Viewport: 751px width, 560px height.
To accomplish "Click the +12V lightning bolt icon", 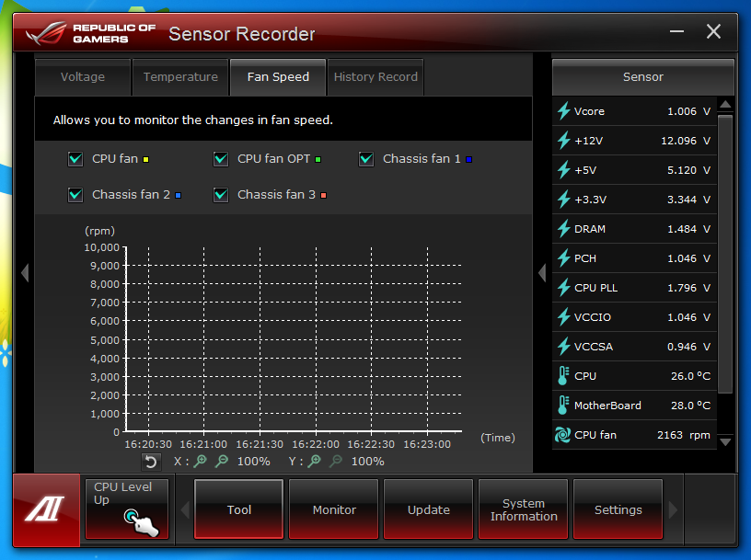I will tap(564, 141).
